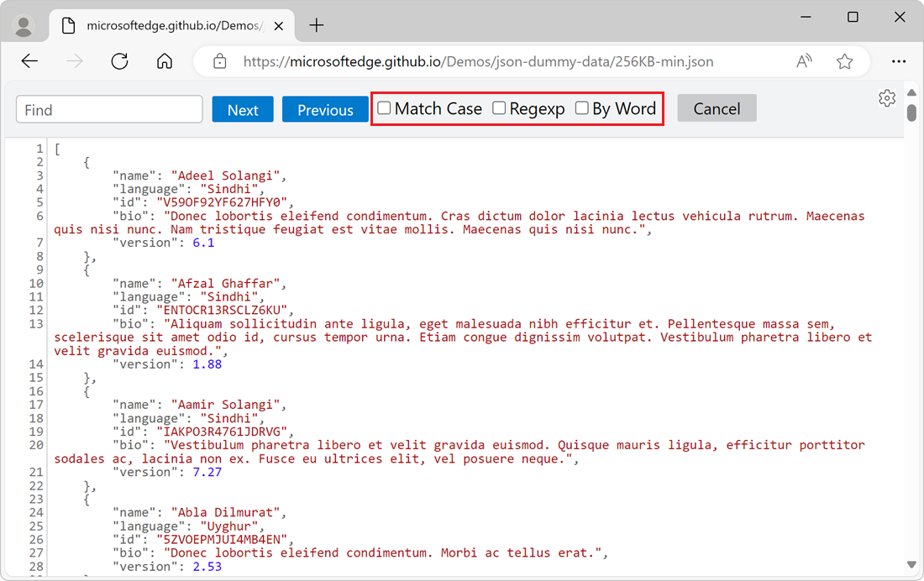
Task: Click scrollbar down arrow
Action: coord(911,564)
